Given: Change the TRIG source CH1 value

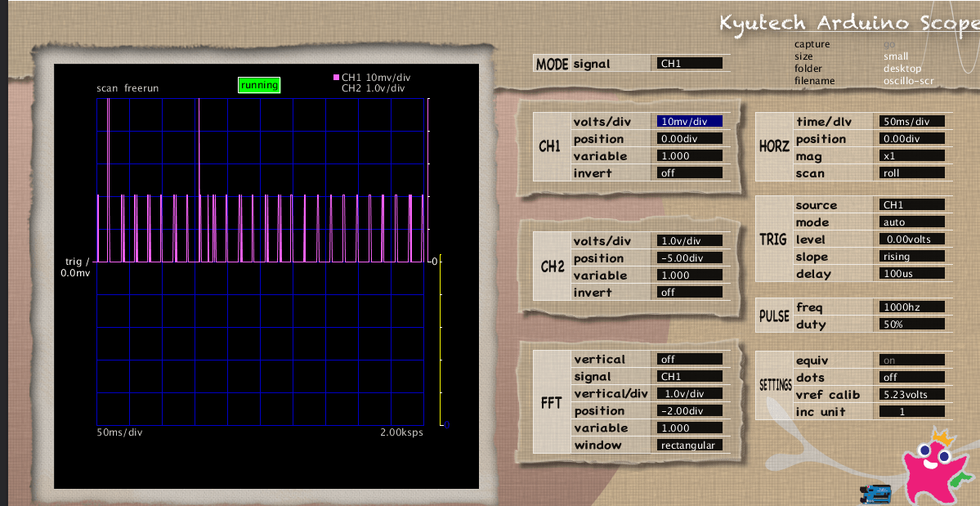Looking at the screenshot, I should (x=912, y=205).
